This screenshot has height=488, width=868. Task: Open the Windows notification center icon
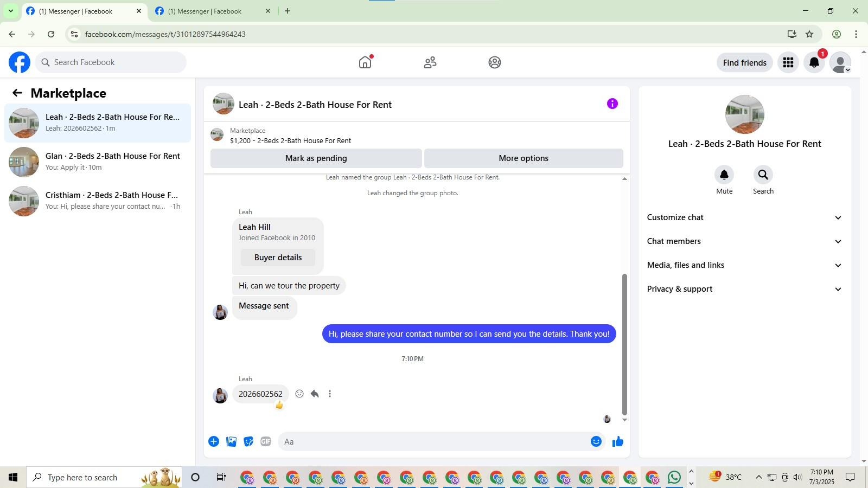tap(851, 477)
